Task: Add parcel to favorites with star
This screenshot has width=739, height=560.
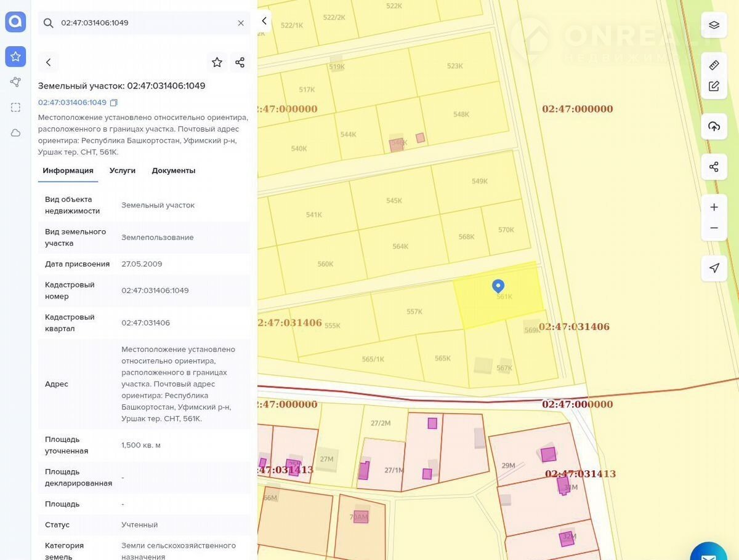Action: (x=217, y=62)
